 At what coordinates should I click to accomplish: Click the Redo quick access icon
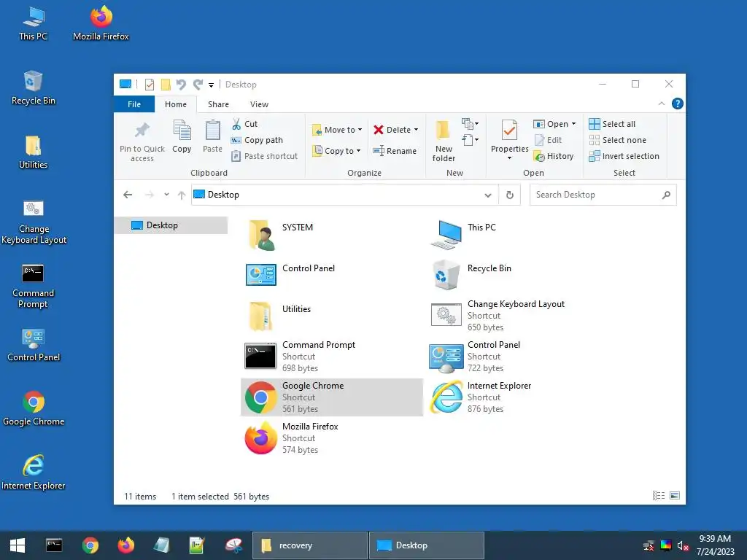coord(198,85)
